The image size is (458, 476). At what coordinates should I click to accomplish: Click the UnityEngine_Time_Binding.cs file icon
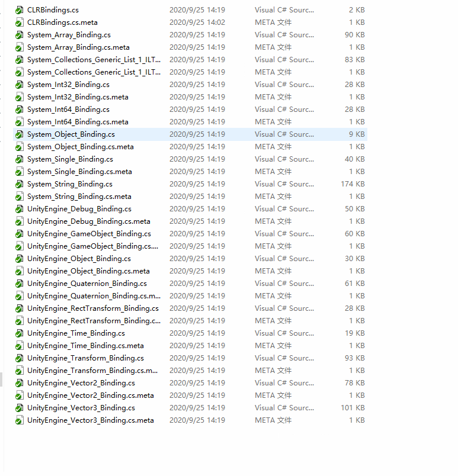(x=20, y=333)
